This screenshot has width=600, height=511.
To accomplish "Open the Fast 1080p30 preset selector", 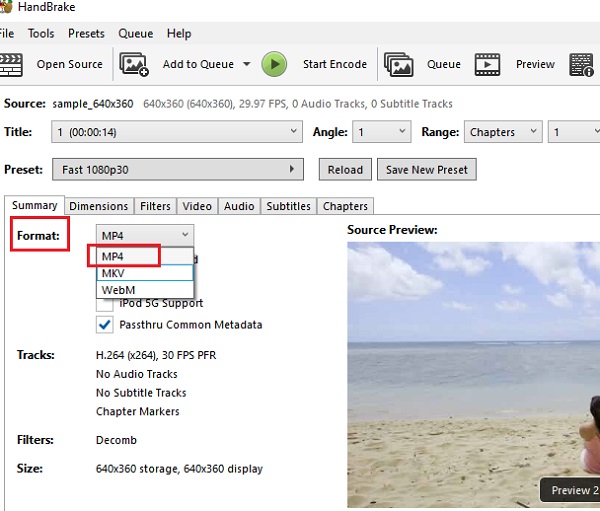I will pyautogui.click(x=178, y=169).
